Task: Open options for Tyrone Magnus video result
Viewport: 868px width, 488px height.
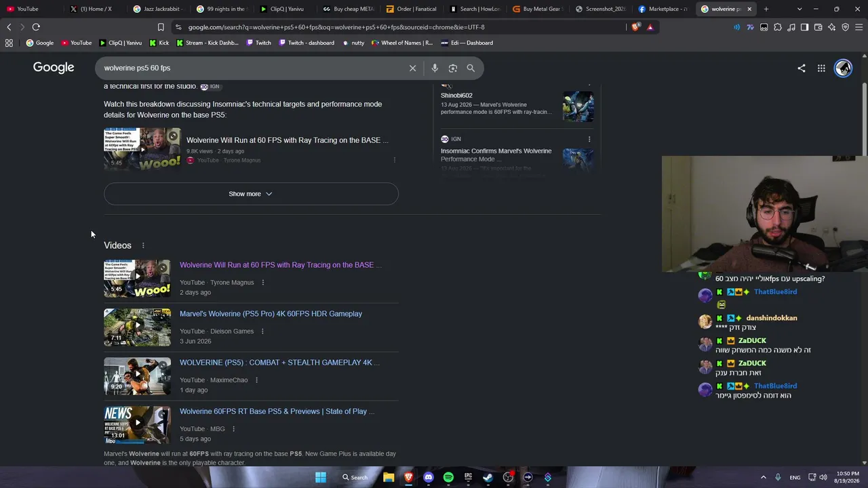Action: [x=263, y=283]
